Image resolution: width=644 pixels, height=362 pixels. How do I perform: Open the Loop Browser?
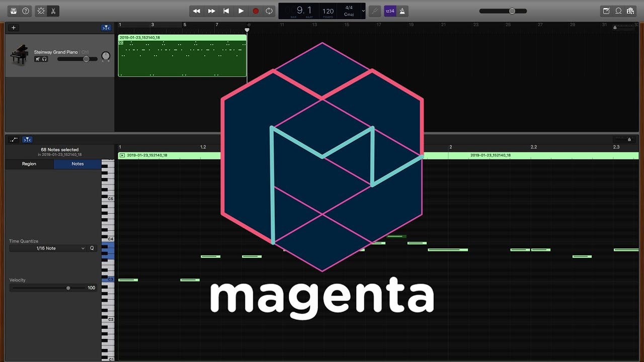point(618,11)
